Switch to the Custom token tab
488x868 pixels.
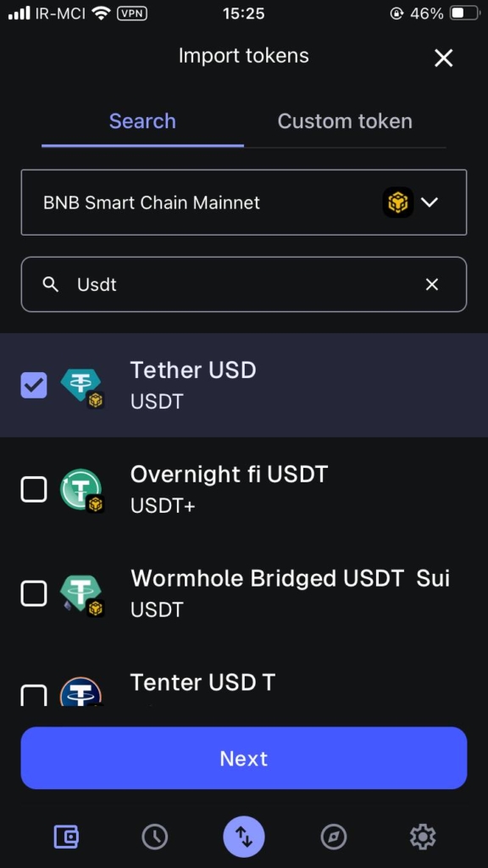coord(345,121)
